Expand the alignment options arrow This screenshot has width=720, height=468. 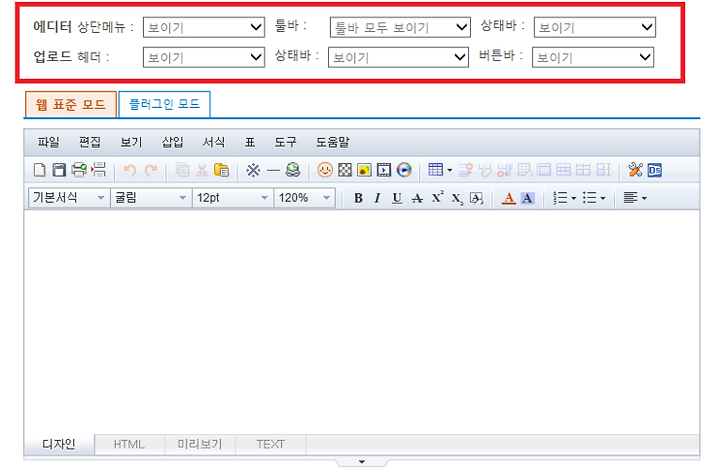[x=644, y=199]
